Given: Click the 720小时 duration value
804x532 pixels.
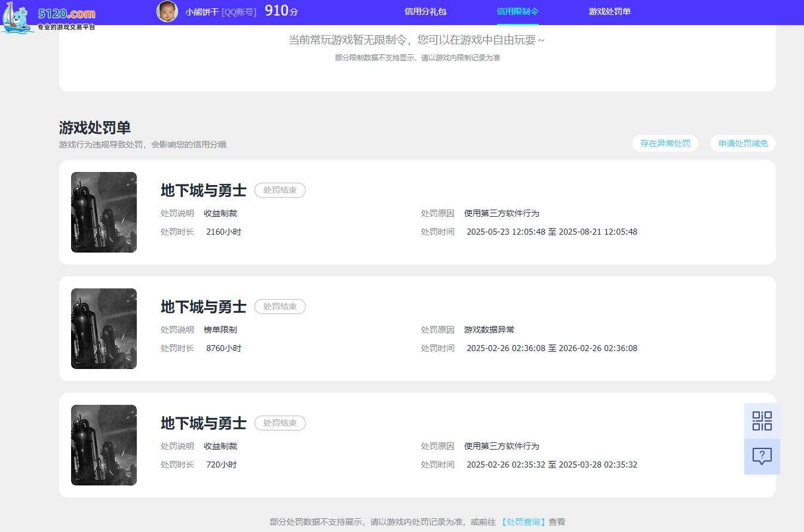Looking at the screenshot, I should 221,465.
